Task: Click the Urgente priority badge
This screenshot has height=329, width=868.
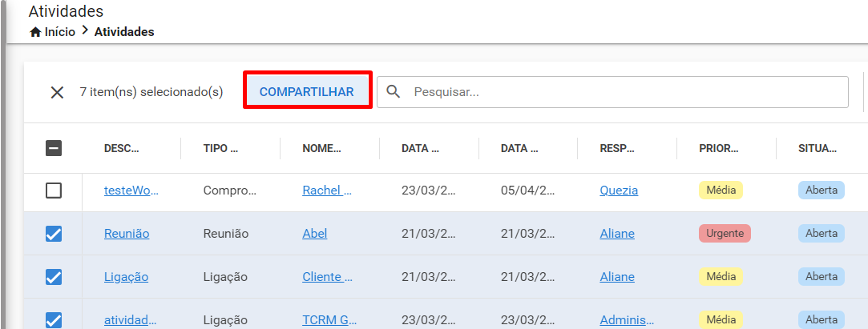Action: coord(725,233)
